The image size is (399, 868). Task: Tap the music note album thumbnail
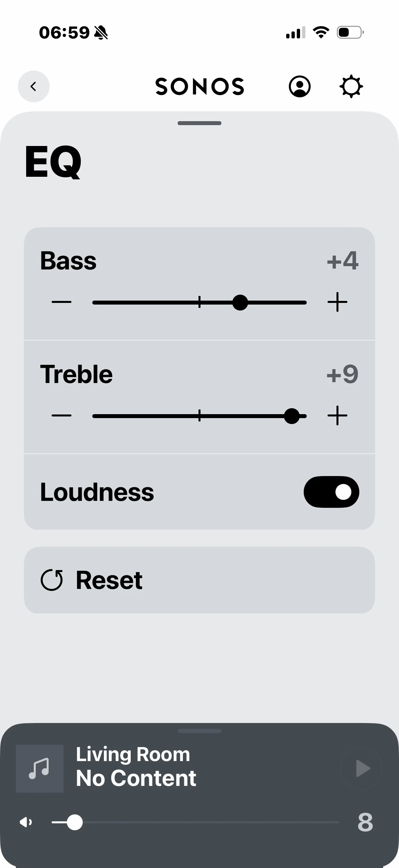(39, 769)
